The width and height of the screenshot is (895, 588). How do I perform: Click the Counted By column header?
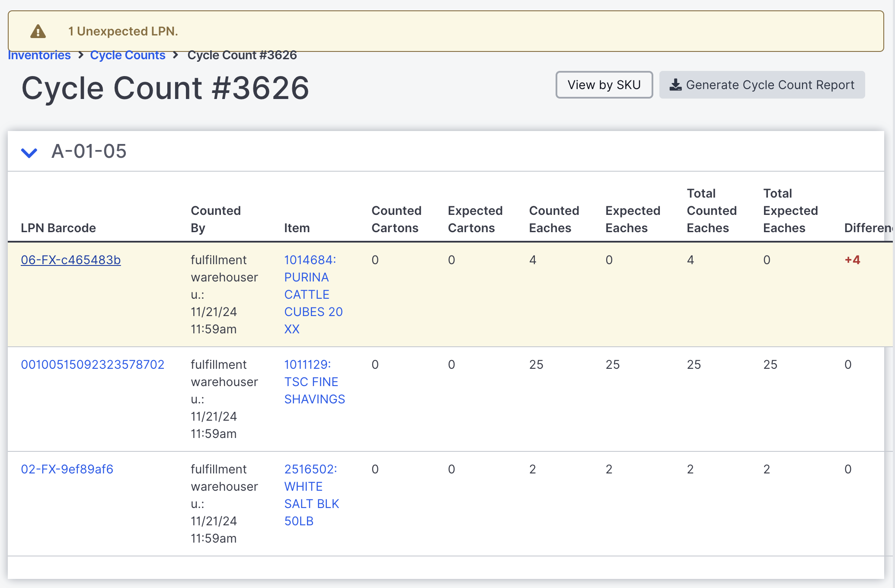215,219
